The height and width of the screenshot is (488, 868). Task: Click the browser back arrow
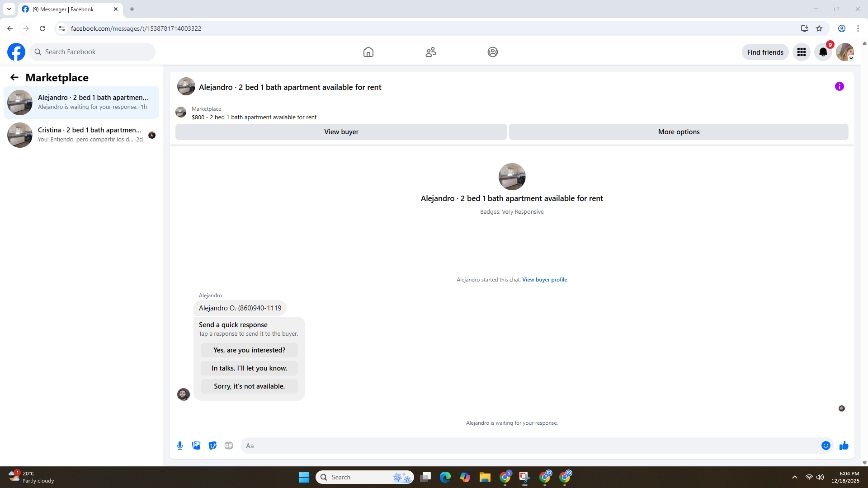10,28
